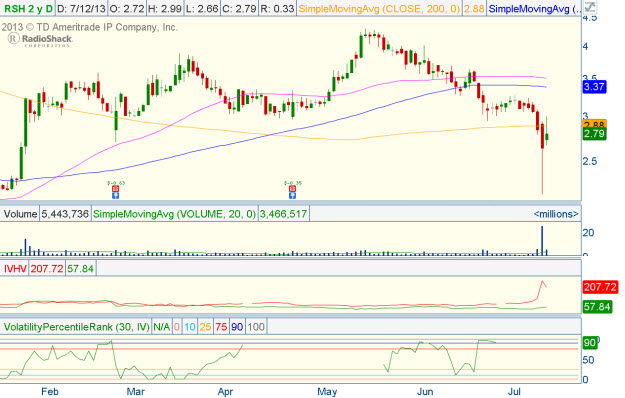Click the pink 0 threshold label
Viewport: 625px width, 398px height.
point(177,327)
